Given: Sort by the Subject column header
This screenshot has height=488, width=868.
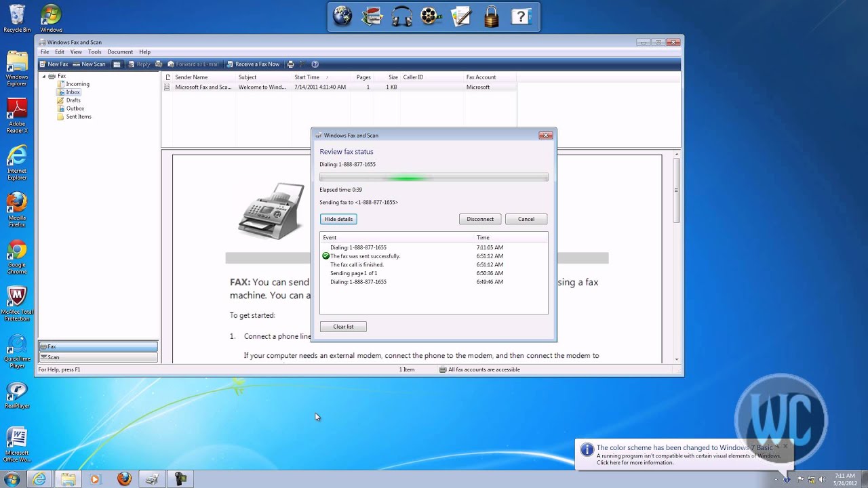Looking at the screenshot, I should pos(263,77).
